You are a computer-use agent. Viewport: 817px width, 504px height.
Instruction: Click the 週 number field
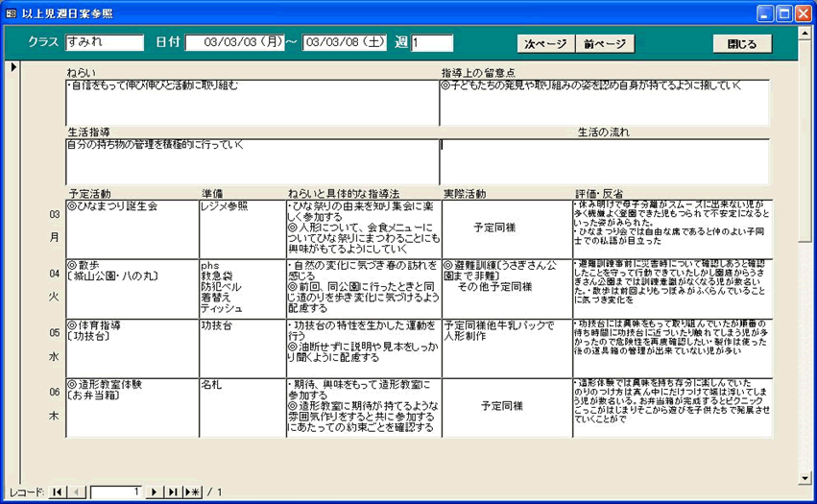[x=431, y=42]
